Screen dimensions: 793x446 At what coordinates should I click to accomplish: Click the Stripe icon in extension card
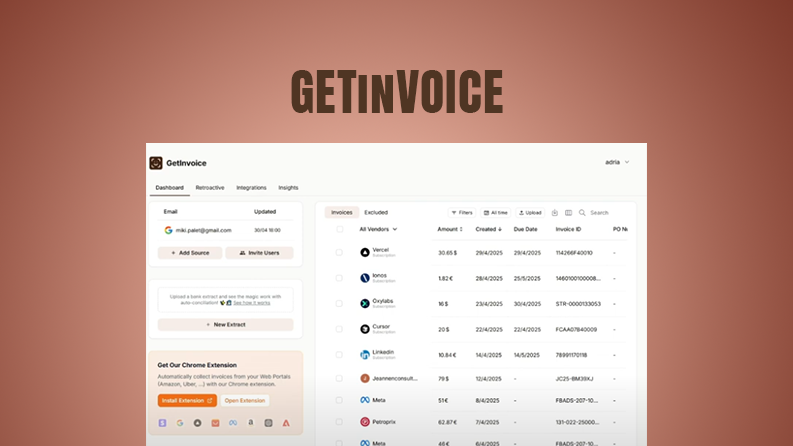coord(162,423)
